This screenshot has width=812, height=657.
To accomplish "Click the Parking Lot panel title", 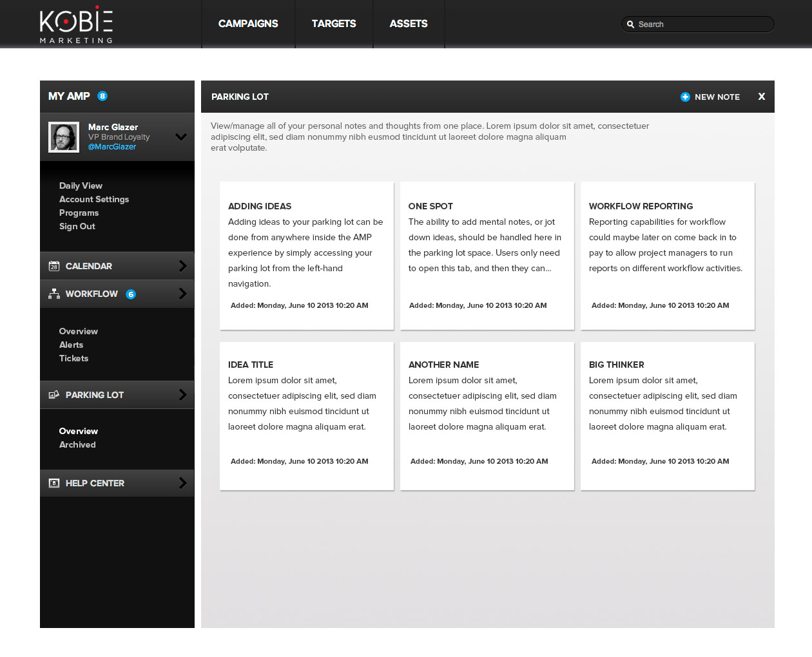I will coord(240,97).
